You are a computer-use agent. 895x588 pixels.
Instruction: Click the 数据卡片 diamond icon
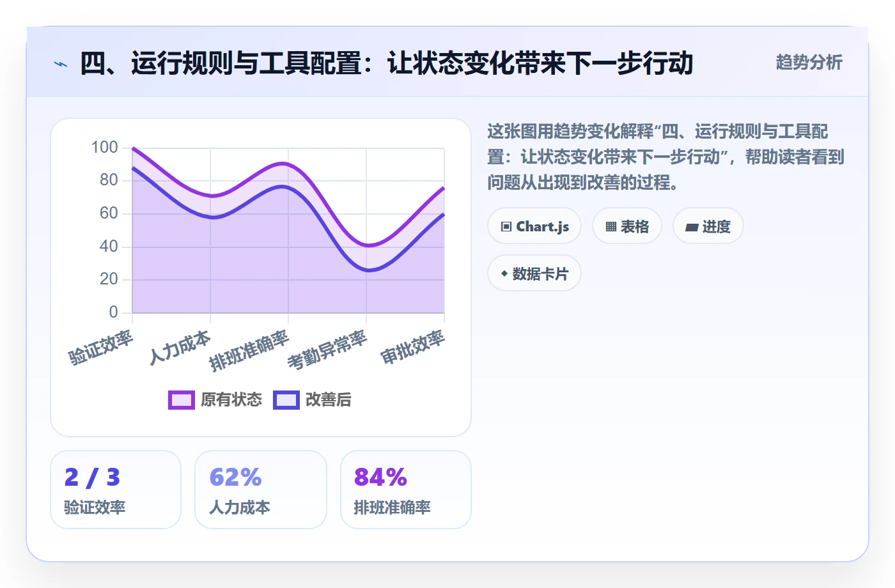click(504, 274)
